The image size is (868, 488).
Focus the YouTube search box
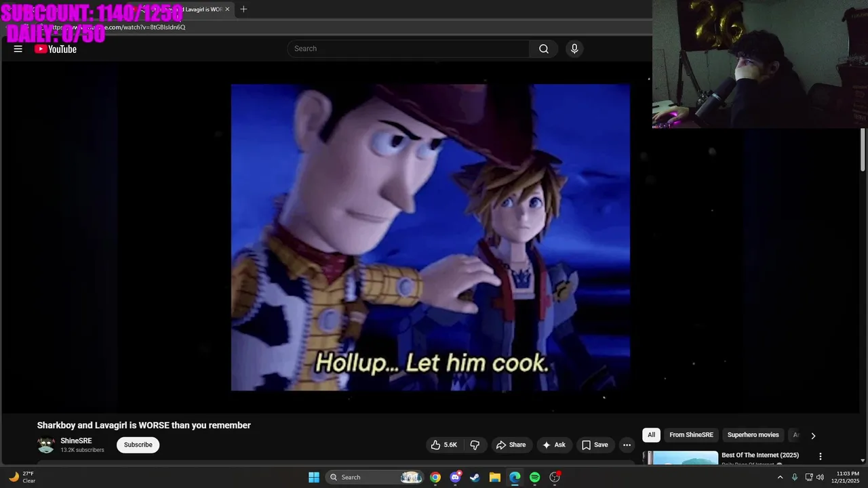click(x=408, y=49)
